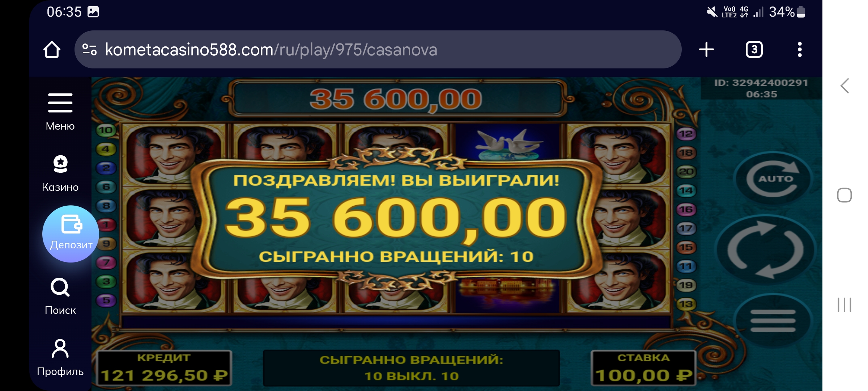Spin the reels with circular arrows button

click(766, 250)
